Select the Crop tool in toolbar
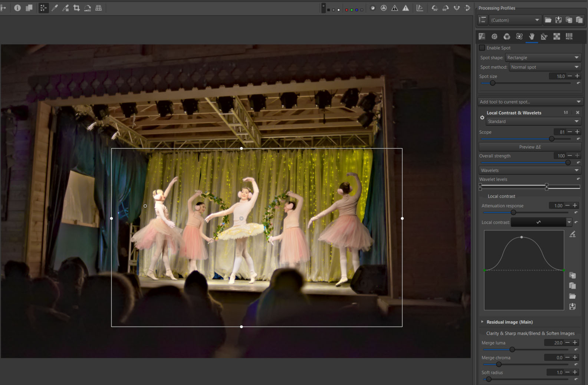The height and width of the screenshot is (385, 588). 76,8
